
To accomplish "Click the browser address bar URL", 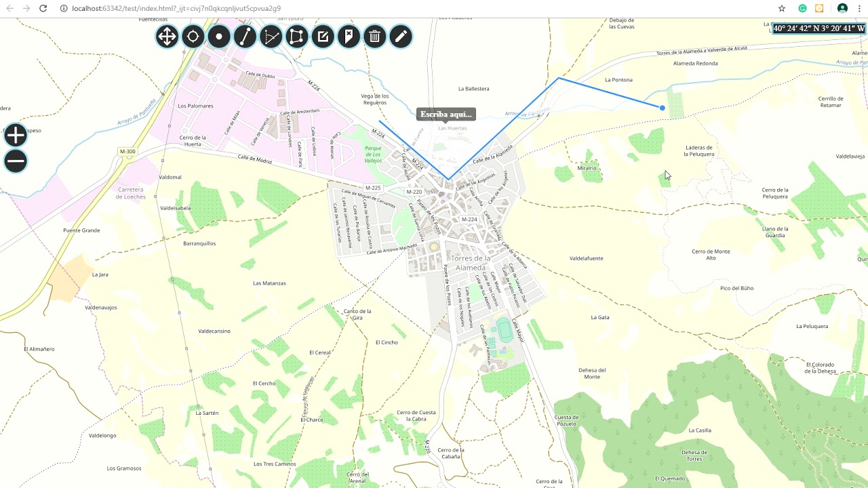I will pyautogui.click(x=176, y=8).
